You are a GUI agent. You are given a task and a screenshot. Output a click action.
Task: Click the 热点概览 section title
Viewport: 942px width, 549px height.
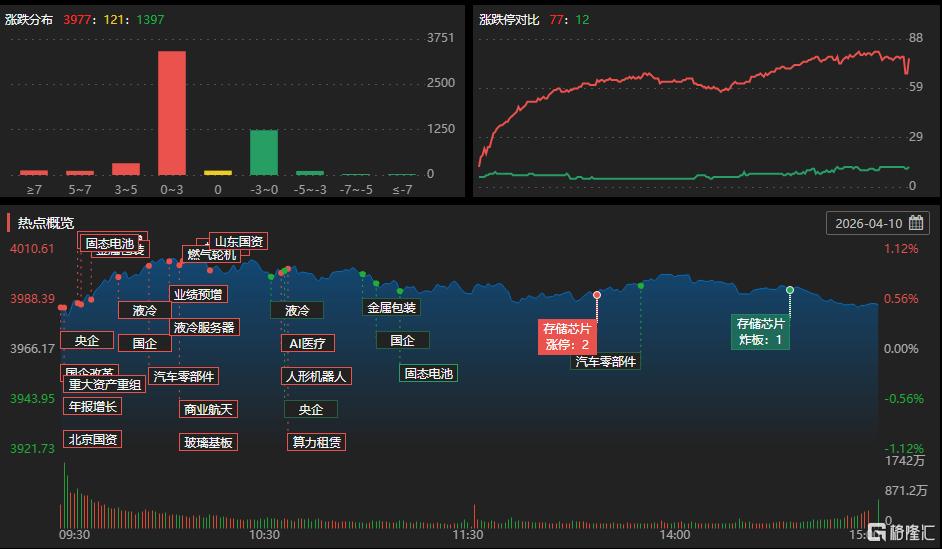tap(45, 223)
